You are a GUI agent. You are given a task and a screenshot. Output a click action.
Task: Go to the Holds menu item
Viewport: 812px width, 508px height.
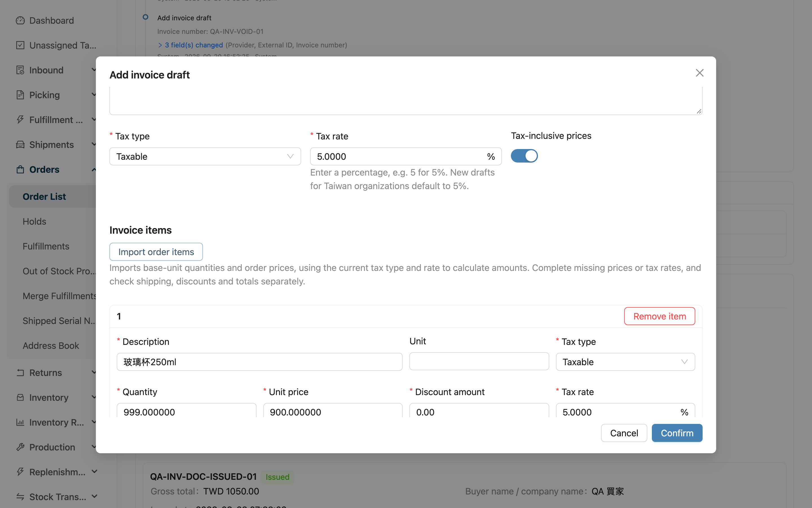point(35,222)
